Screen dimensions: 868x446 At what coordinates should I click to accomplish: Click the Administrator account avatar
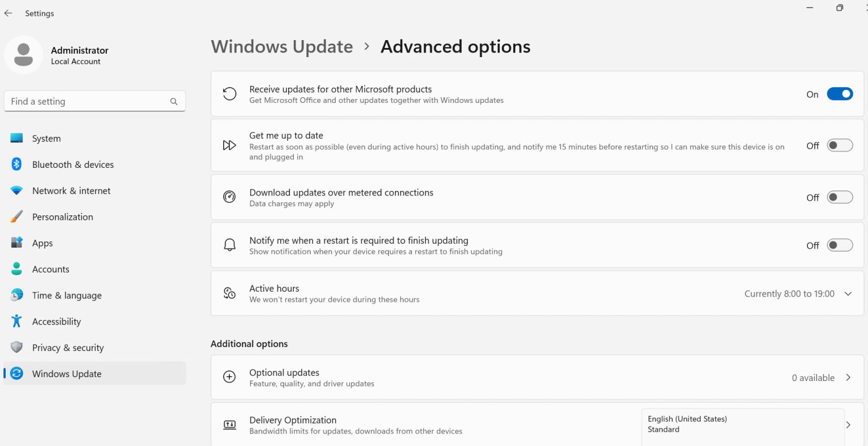click(23, 55)
